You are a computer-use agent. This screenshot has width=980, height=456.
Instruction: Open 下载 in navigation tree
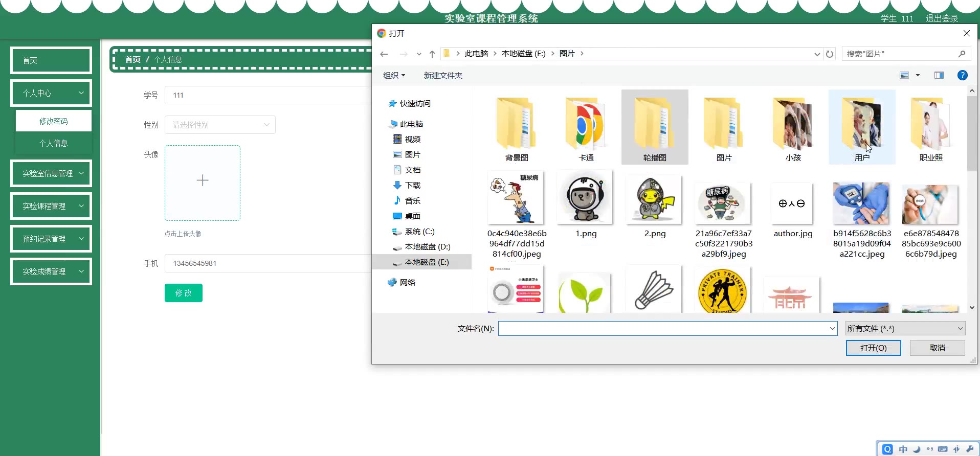tap(407, 185)
